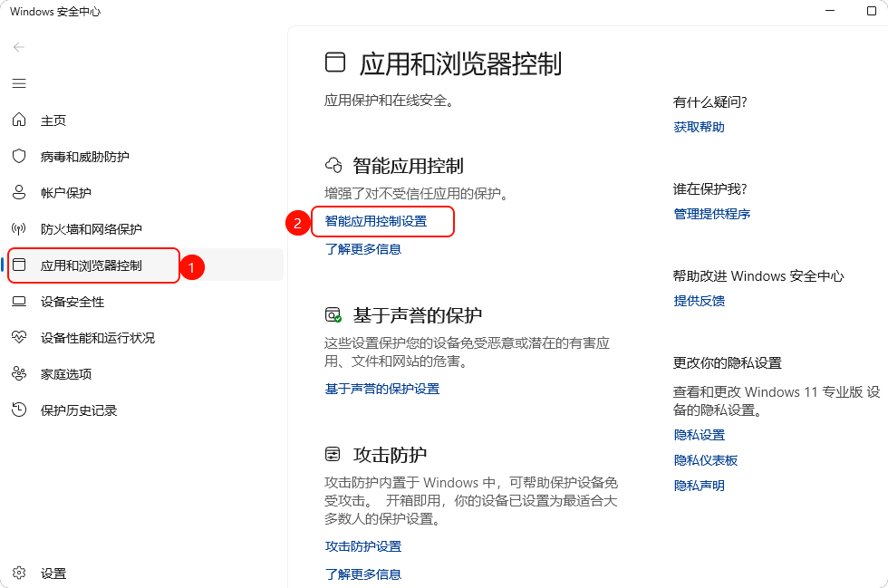Select the 设备安全性 device icon

tap(19, 301)
